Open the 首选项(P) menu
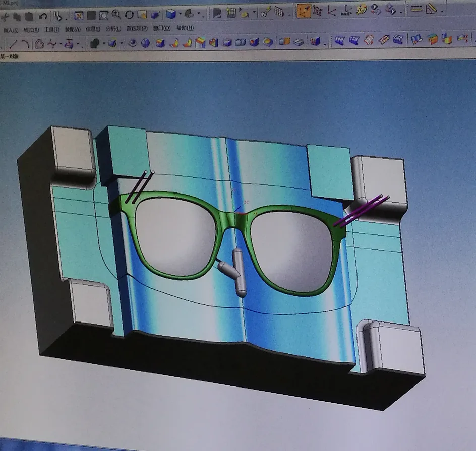This screenshot has height=451, width=476. pyautogui.click(x=137, y=29)
